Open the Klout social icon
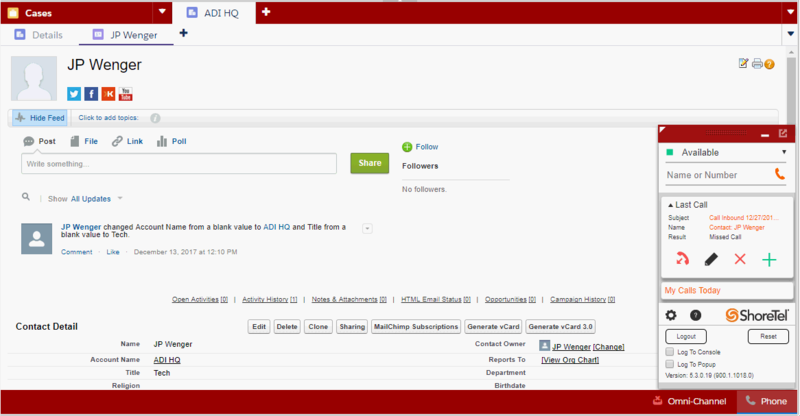 [109, 94]
